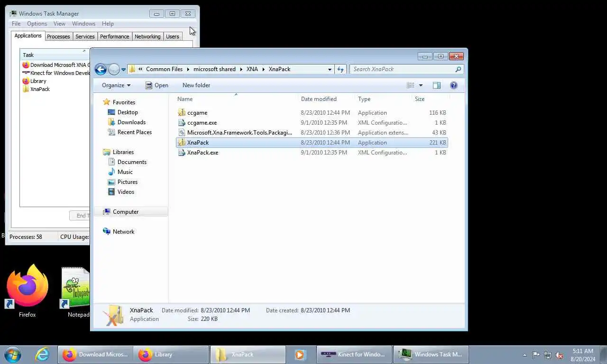Click the search magnifier icon
The width and height of the screenshot is (607, 364).
[x=458, y=69]
